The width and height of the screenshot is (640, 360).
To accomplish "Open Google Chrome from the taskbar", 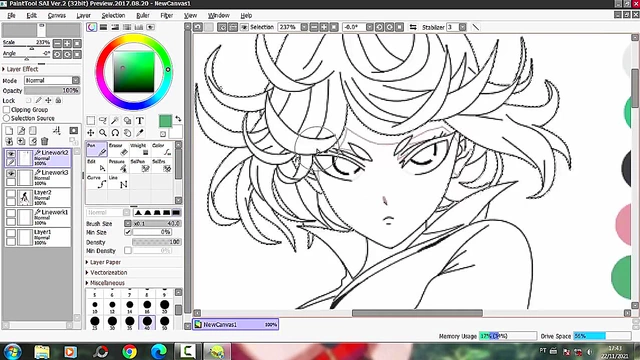I will click(x=129, y=351).
